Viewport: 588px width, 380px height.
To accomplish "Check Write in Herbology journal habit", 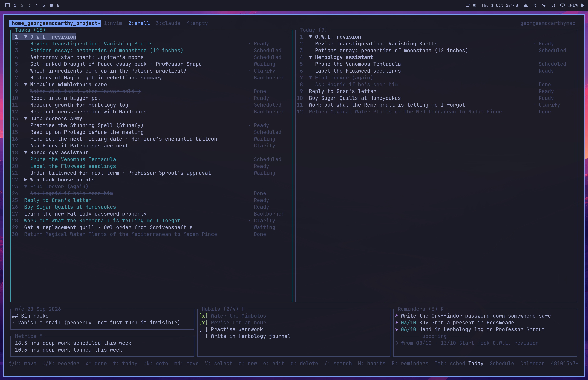I will (x=203, y=336).
